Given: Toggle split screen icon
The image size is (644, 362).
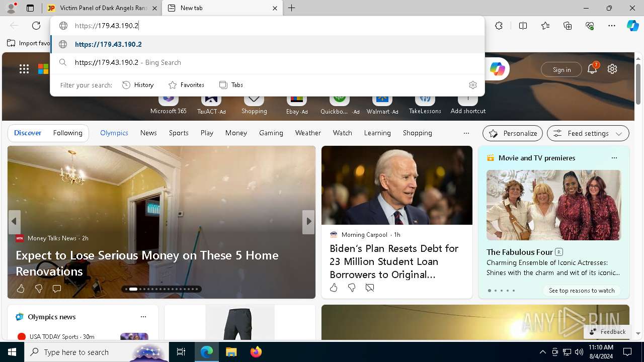Looking at the screenshot, I should tap(523, 26).
